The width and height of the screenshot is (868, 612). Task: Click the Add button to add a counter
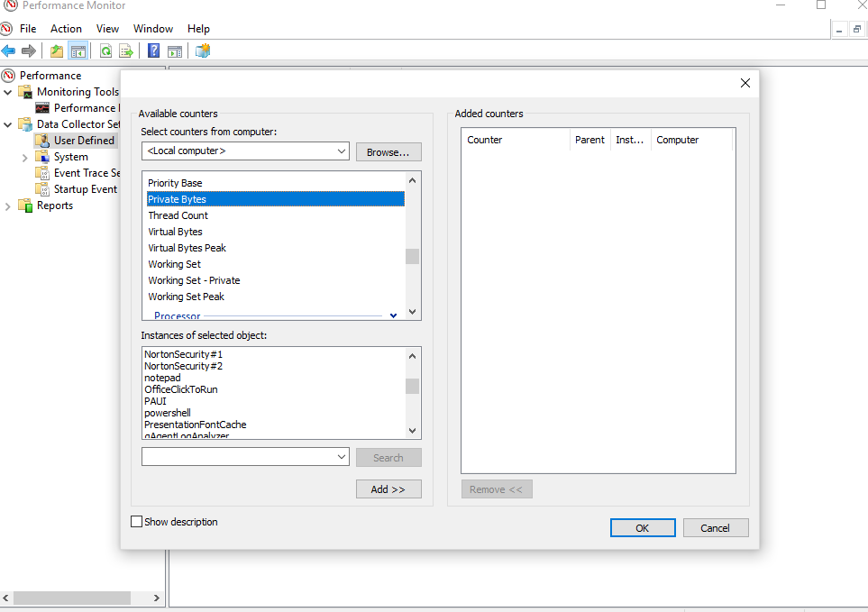pos(388,489)
